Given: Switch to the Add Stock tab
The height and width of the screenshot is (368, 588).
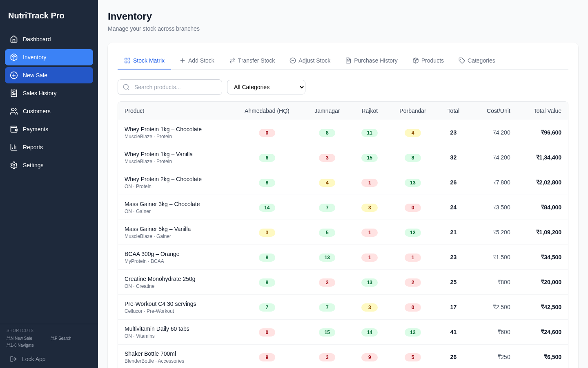Looking at the screenshot, I should [197, 61].
